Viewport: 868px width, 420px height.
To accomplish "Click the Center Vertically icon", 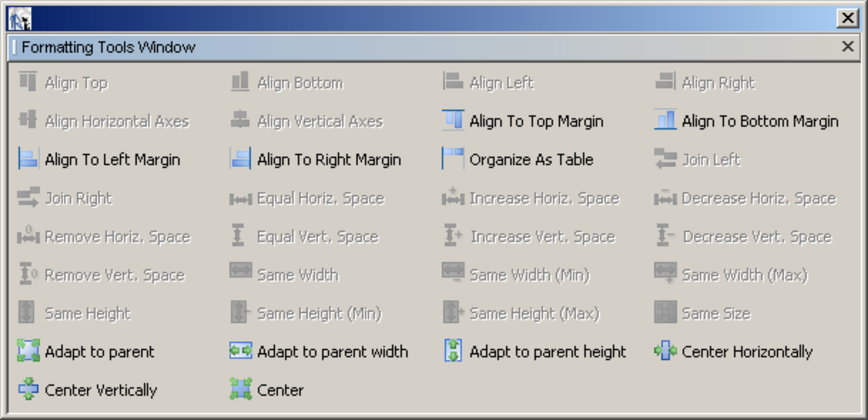I will (28, 389).
